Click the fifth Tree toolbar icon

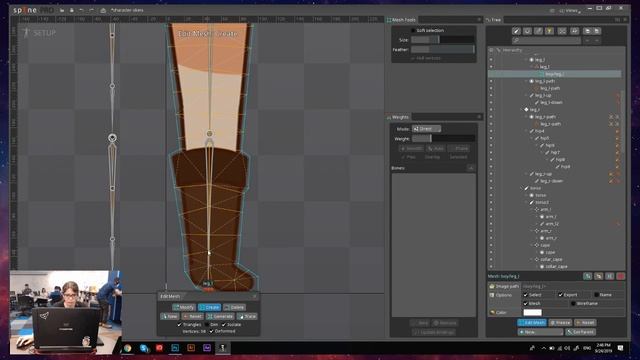(562, 31)
